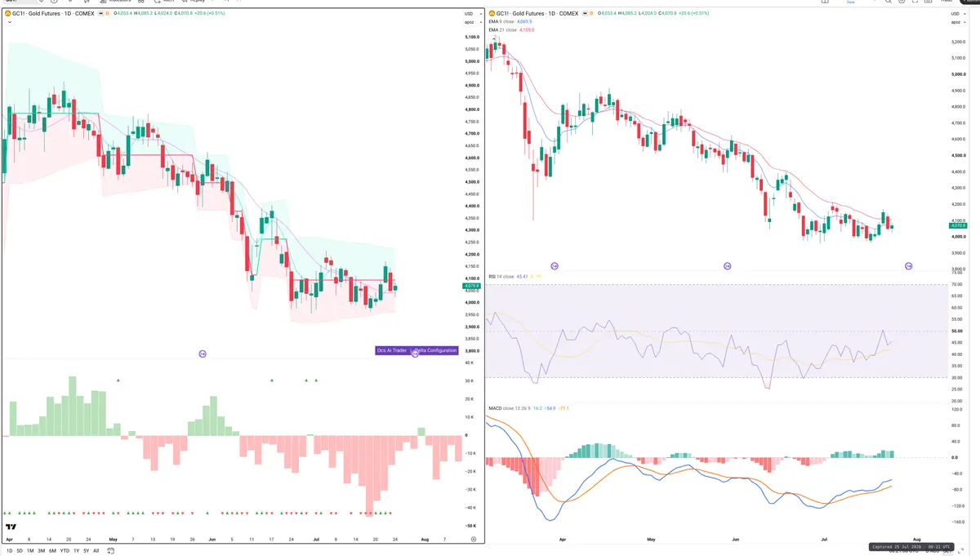The width and height of the screenshot is (980, 556).
Task: Set the range to 1D
Action: tap(8, 551)
